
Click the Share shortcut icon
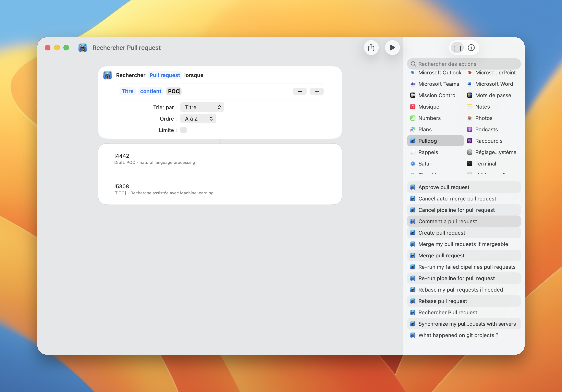pos(371,47)
